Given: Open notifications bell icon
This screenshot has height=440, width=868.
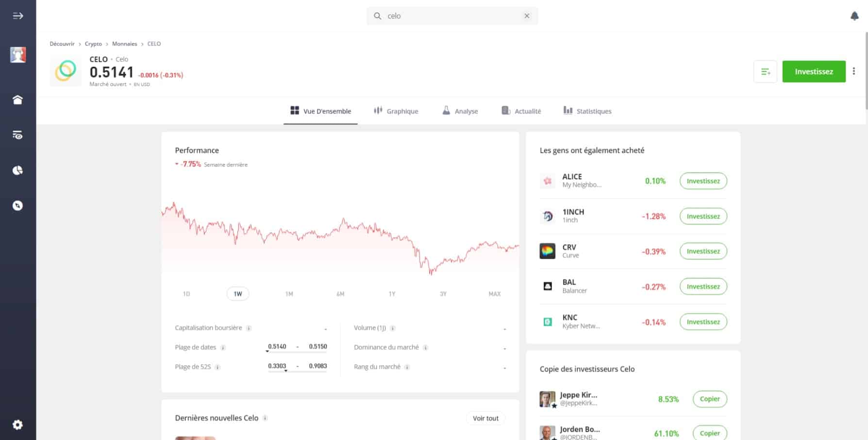Looking at the screenshot, I should (854, 16).
